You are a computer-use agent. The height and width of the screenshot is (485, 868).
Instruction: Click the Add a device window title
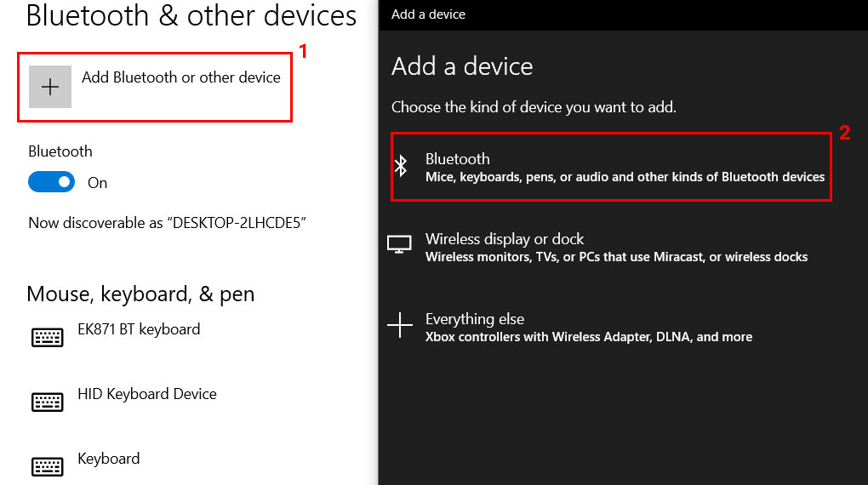428,14
